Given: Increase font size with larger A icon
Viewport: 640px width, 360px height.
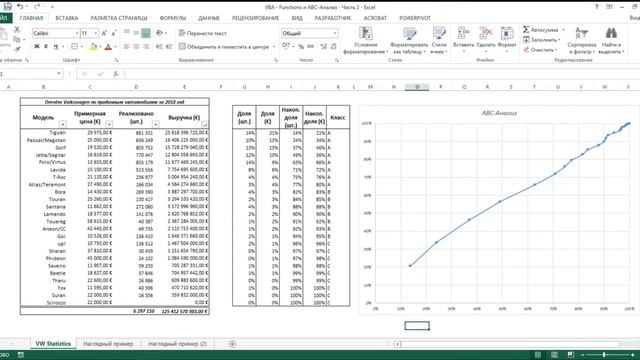Looking at the screenshot, I should 104,33.
